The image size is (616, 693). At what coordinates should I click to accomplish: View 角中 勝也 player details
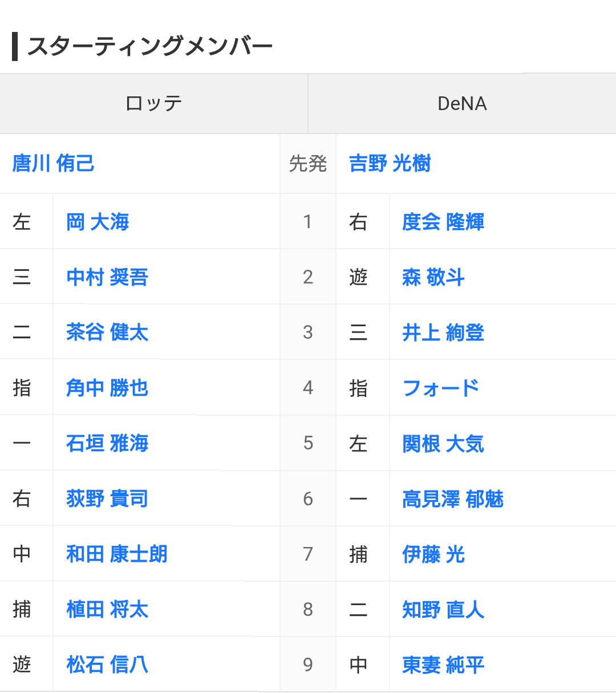[x=107, y=388]
